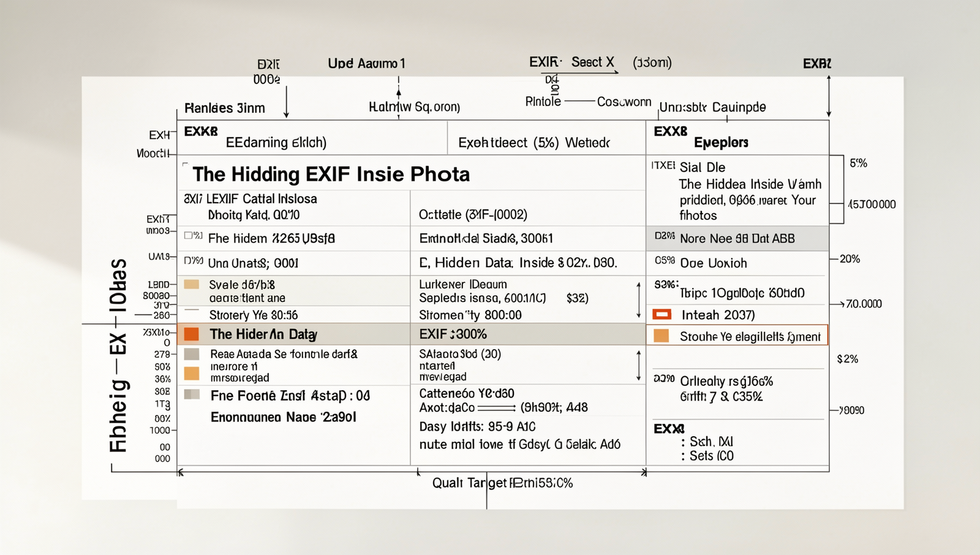Click the "Epeplors" header in right panel
The width and height of the screenshot is (980, 555).
(721, 143)
